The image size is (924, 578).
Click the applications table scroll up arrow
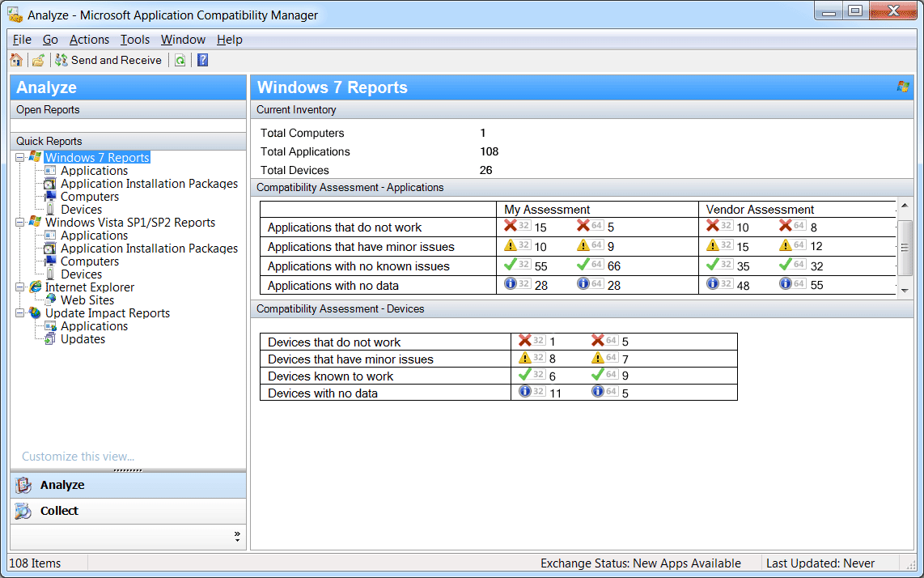pyautogui.click(x=905, y=206)
